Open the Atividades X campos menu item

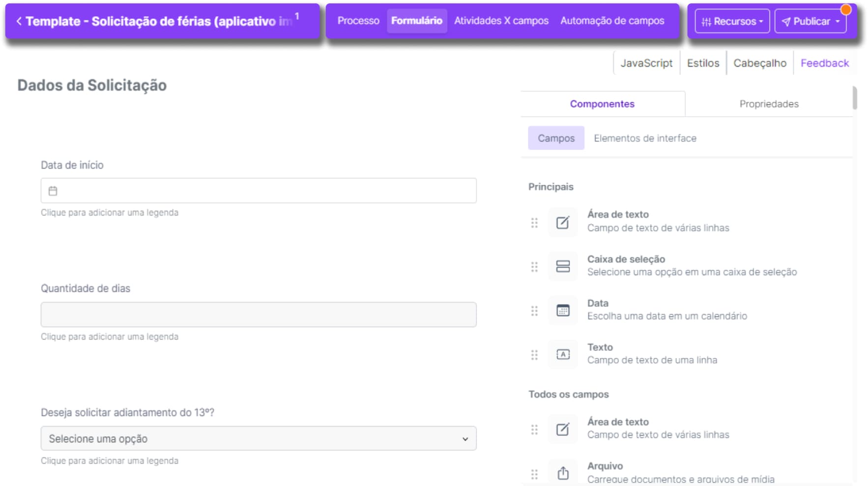[501, 21]
